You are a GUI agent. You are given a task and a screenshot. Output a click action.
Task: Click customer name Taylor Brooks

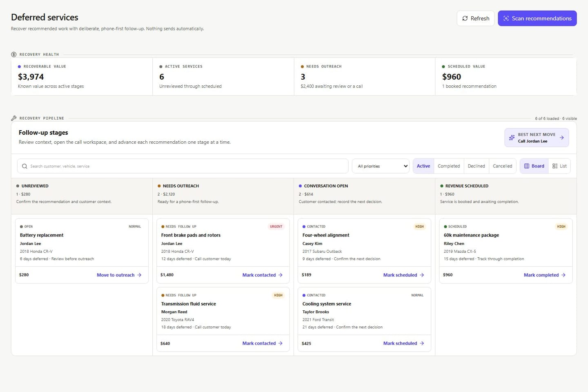point(316,312)
